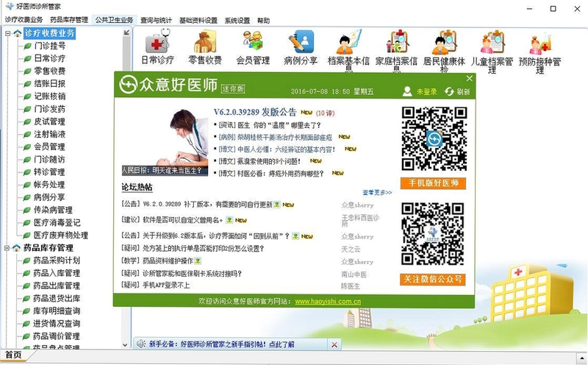
Task: Select 结账日报 in the sidebar tree
Action: [50, 83]
